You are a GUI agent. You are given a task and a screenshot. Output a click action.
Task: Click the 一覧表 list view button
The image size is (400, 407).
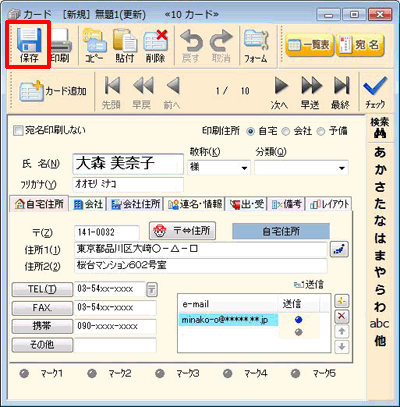(309, 45)
